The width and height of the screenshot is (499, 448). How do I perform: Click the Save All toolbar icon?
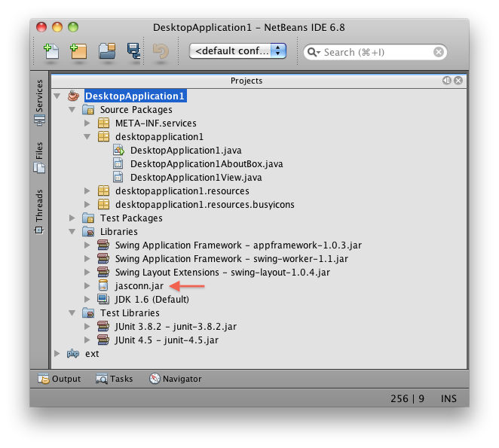pyautogui.click(x=133, y=51)
